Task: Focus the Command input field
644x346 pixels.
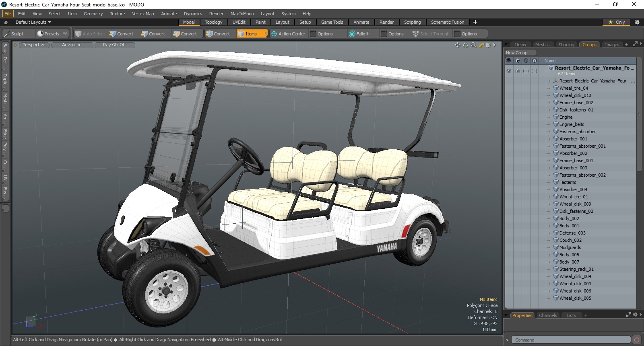Action: point(570,340)
